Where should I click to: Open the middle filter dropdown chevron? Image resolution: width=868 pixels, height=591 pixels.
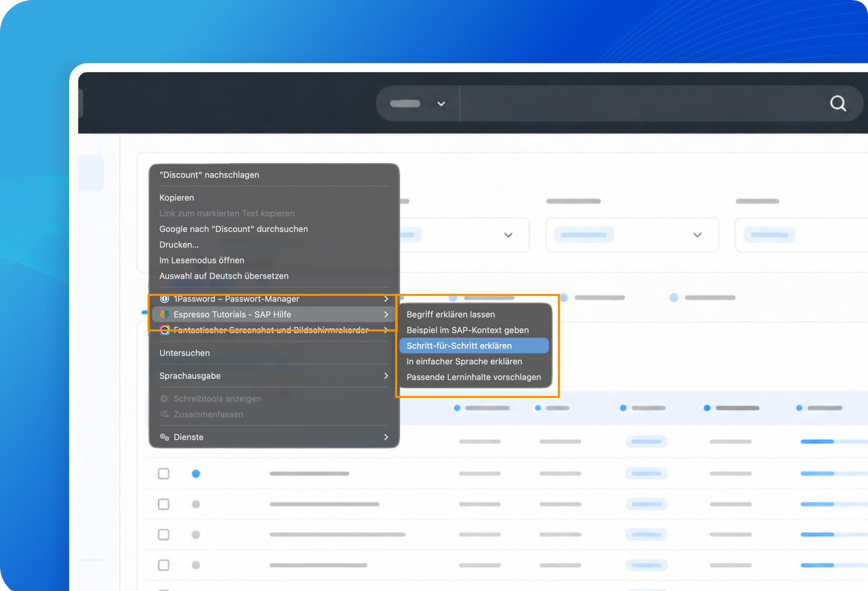[697, 235]
